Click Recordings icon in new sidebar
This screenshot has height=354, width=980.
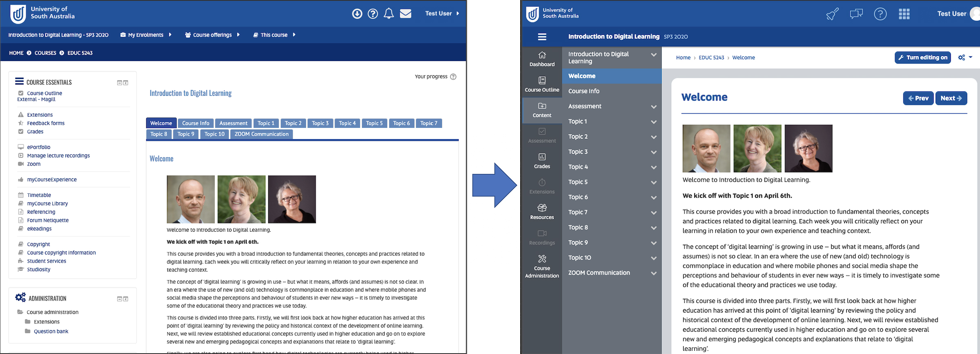(x=542, y=233)
